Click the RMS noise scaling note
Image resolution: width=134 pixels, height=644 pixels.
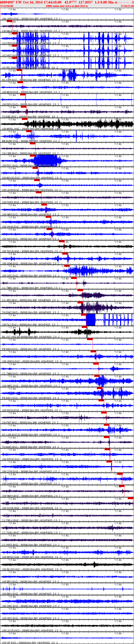67,6
